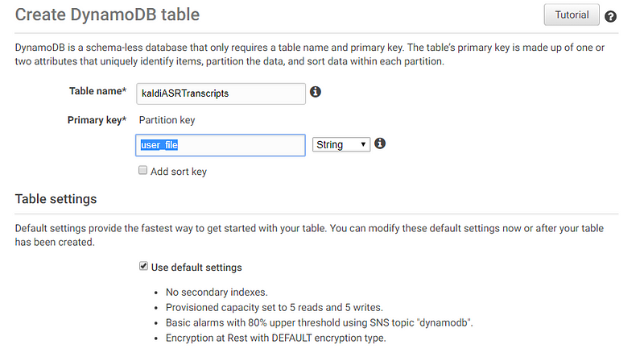The width and height of the screenshot is (644, 353).
Task: Click the Table name* label
Action: click(x=97, y=91)
